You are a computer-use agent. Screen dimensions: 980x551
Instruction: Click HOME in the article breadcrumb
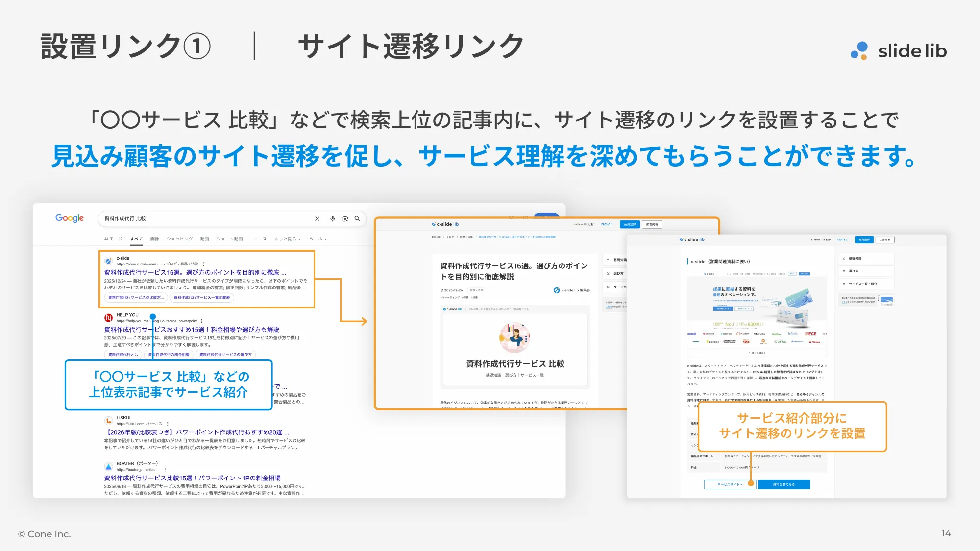[x=436, y=237]
